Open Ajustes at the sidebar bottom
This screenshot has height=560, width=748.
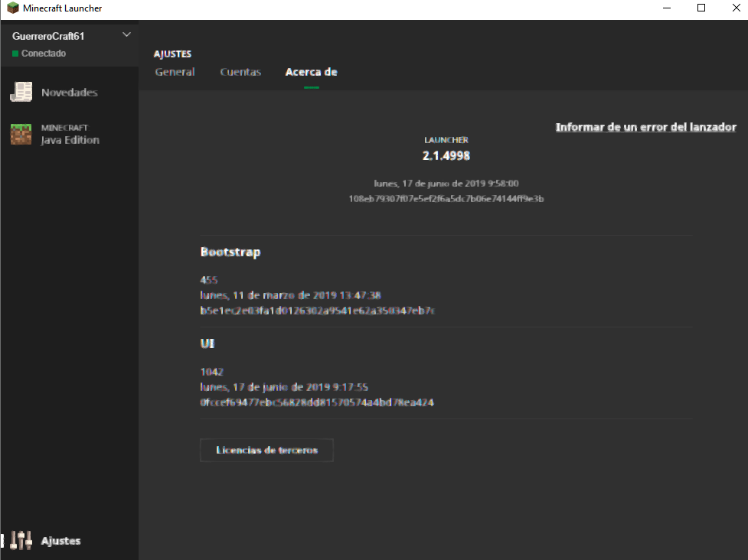[70, 540]
